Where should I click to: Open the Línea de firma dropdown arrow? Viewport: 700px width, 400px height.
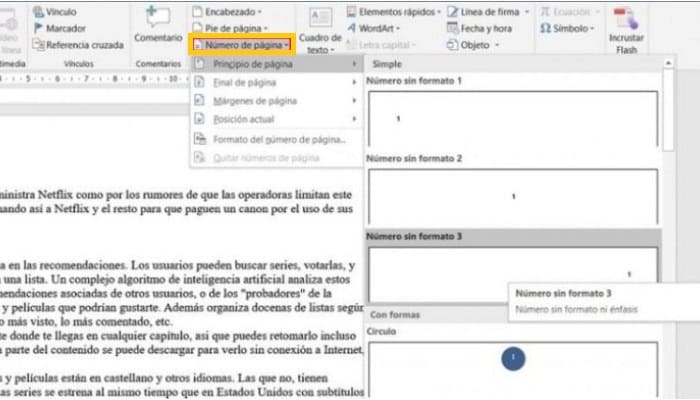tap(527, 12)
